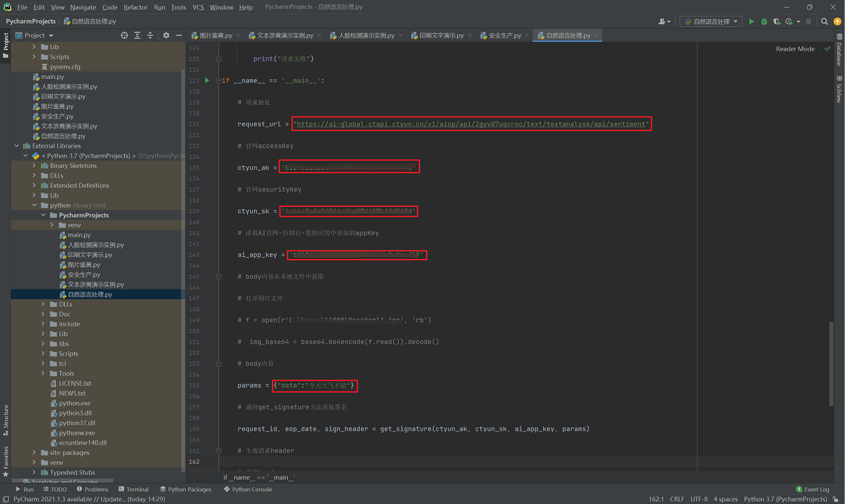This screenshot has width=846, height=504.
Task: Open the Favorites tool window stripe
Action: point(6,462)
